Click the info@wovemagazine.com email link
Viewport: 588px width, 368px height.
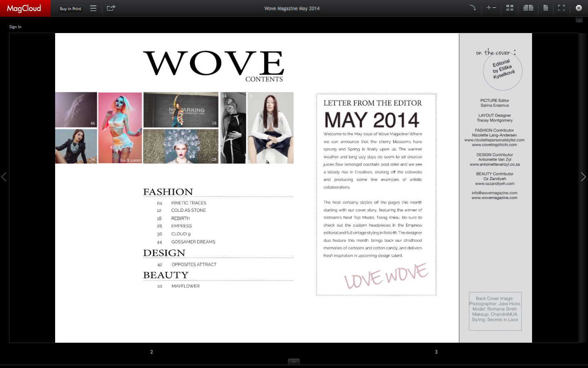tap(494, 193)
